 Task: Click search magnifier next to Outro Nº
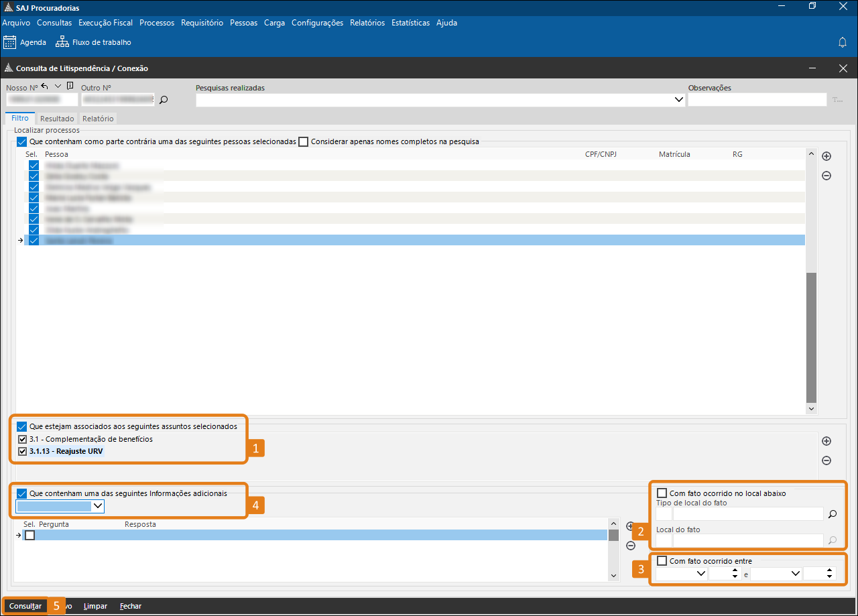(163, 100)
